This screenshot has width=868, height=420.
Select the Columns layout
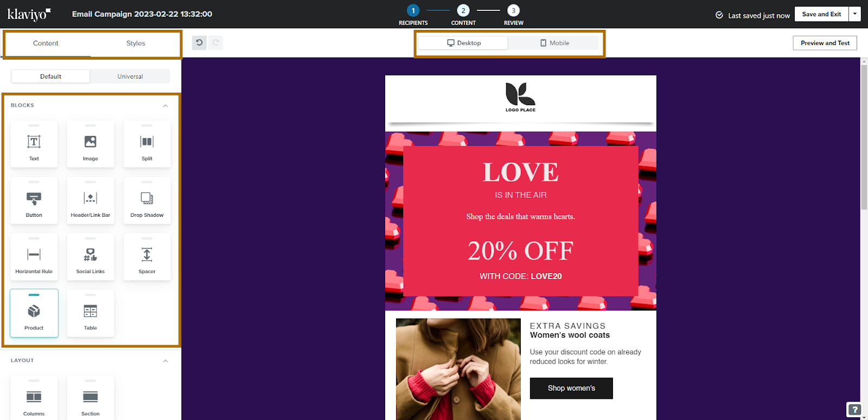tap(34, 398)
